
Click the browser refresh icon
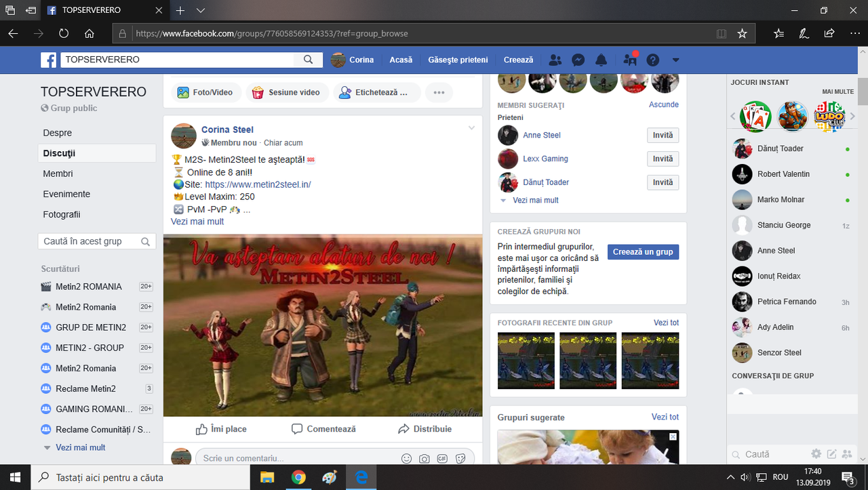64,33
